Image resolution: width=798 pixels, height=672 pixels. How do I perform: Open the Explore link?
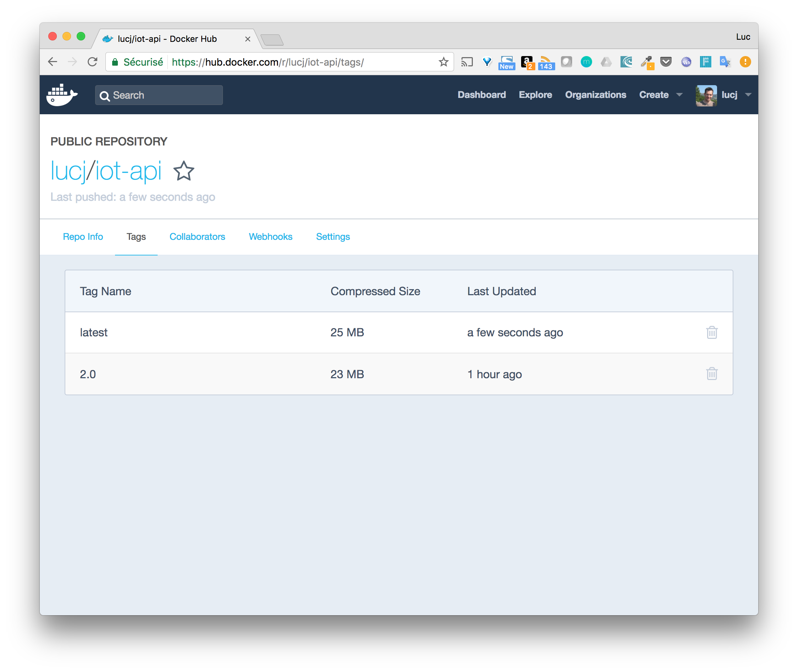[x=535, y=95]
